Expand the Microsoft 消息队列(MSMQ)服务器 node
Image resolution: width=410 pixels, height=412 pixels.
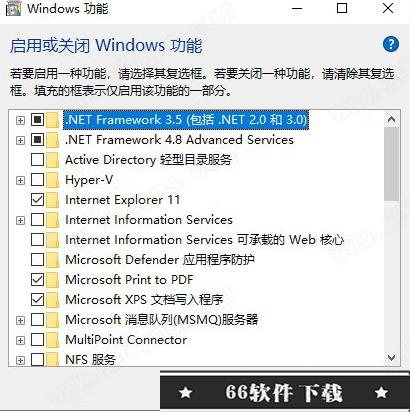(x=20, y=320)
